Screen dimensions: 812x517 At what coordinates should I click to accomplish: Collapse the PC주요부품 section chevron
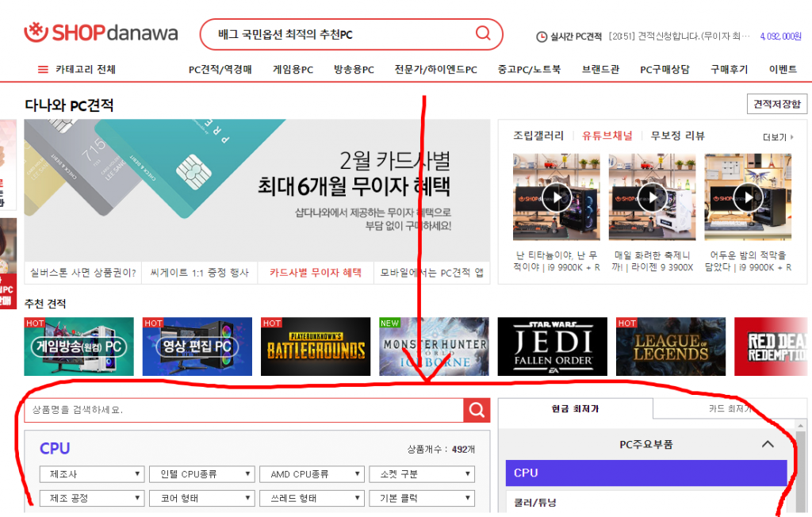[x=768, y=444]
